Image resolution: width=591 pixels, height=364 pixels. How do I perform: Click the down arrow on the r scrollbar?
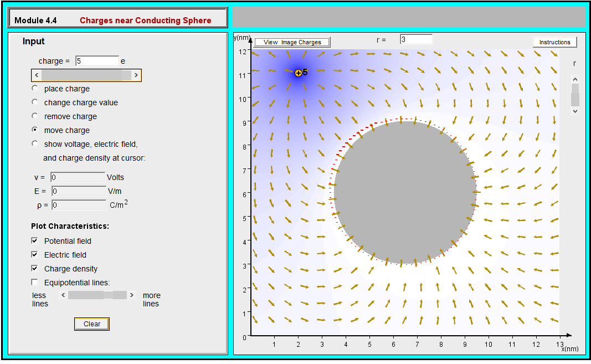[574, 111]
